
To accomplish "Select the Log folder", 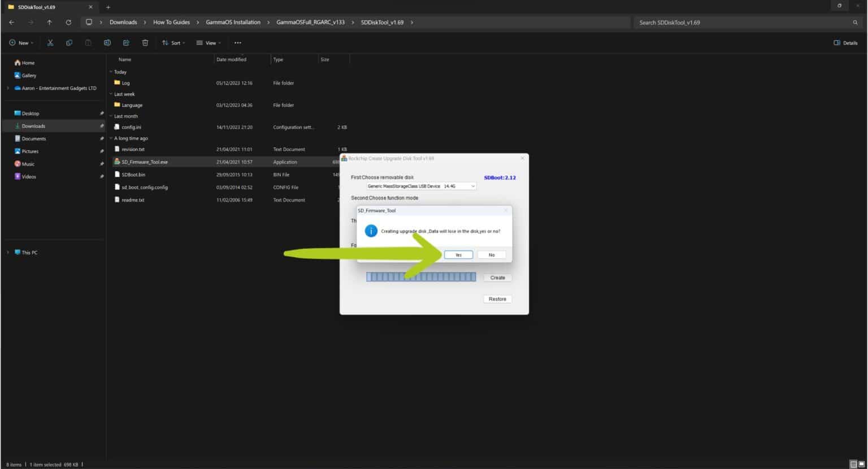I will click(125, 83).
